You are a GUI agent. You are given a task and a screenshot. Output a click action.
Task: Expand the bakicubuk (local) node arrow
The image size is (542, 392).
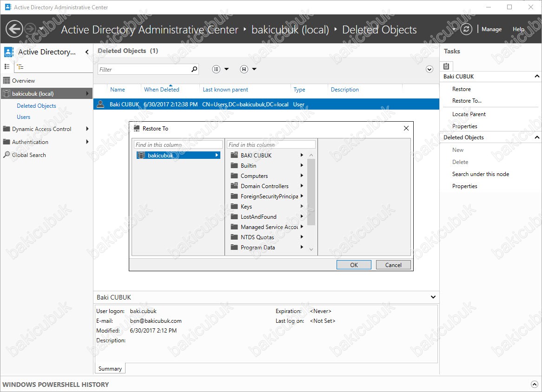[x=87, y=94]
